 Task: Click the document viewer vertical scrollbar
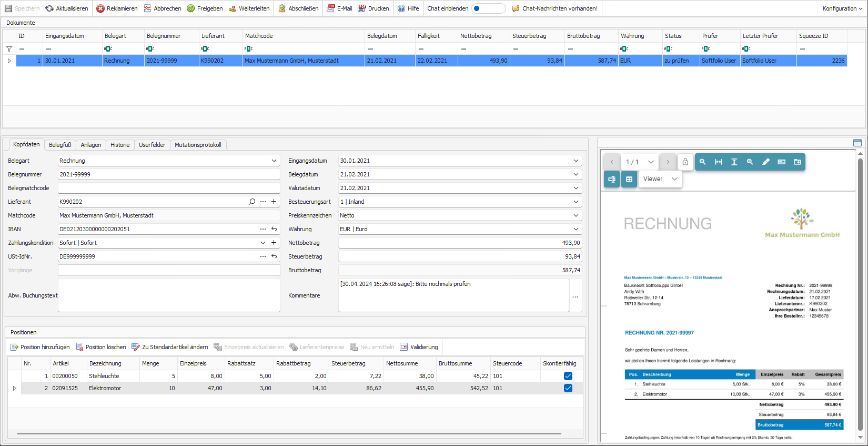(860, 295)
